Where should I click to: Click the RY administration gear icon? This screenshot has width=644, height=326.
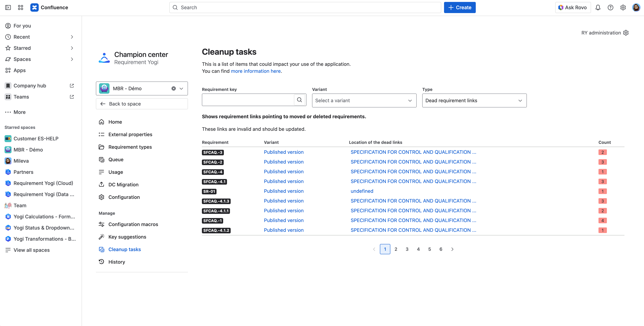626,33
